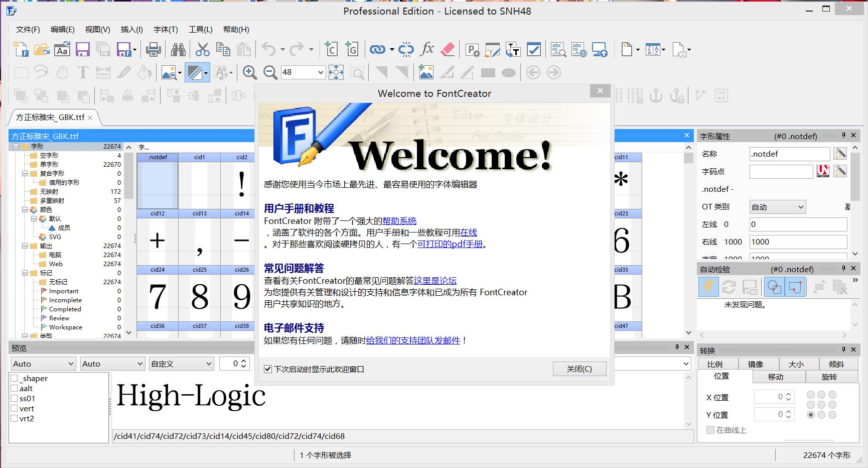Screen dimensions: 868x468
Task: Click the new document page icon
Action: coord(627,49)
